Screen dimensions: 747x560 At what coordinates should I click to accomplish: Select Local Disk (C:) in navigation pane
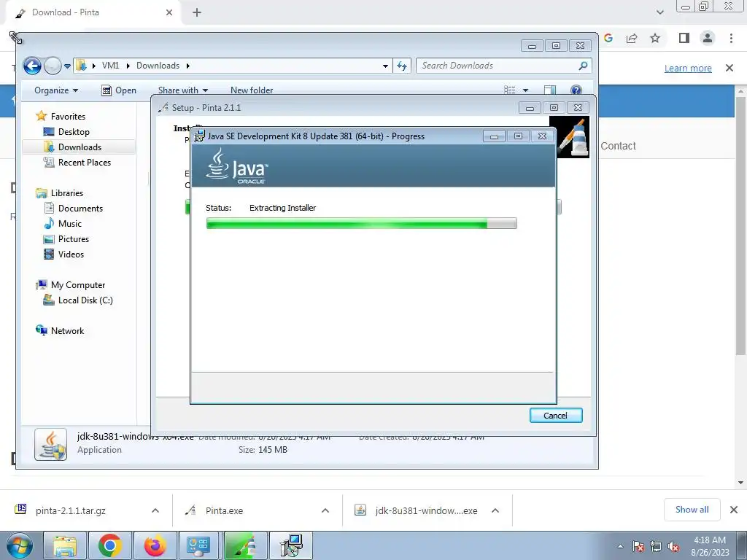pos(78,300)
